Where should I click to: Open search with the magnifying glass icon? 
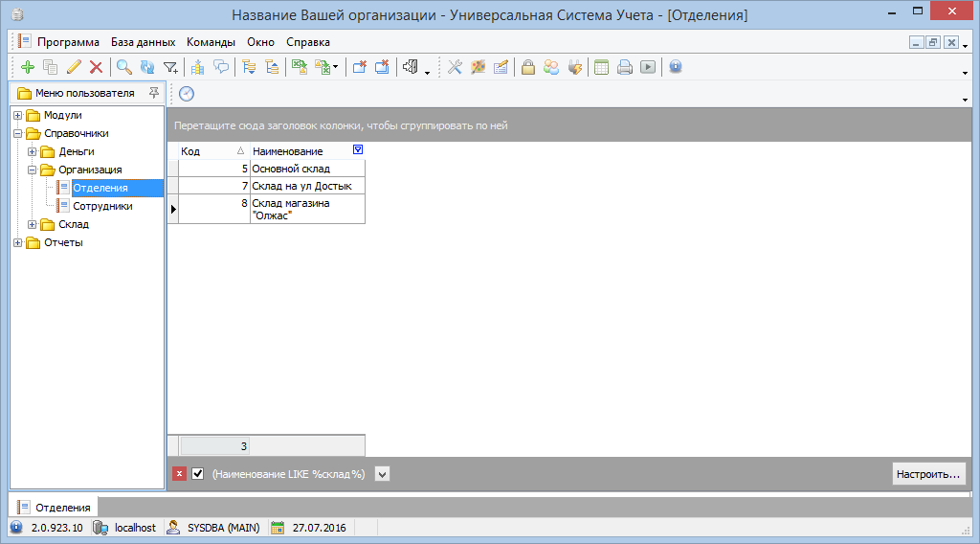(x=123, y=67)
